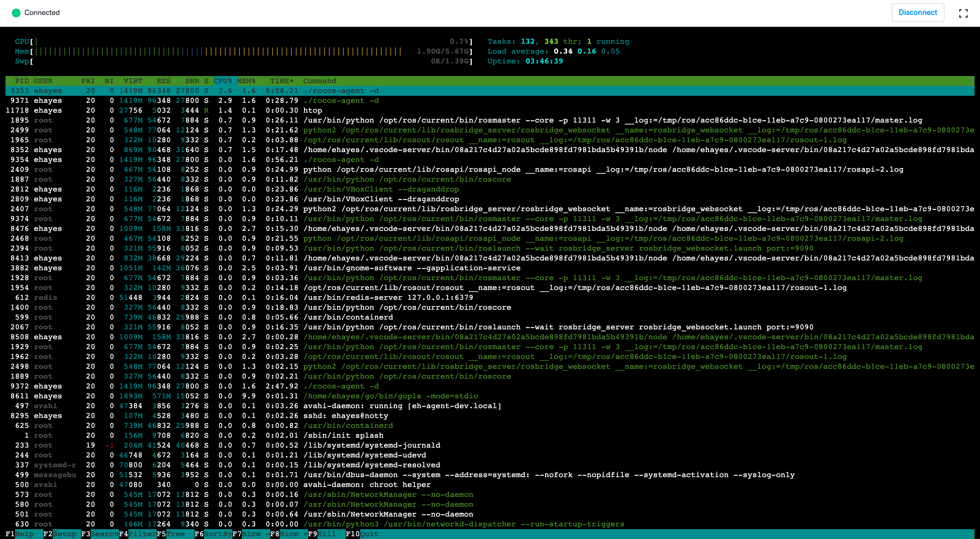
Task: Sort by the MEM% column header
Action: point(246,81)
